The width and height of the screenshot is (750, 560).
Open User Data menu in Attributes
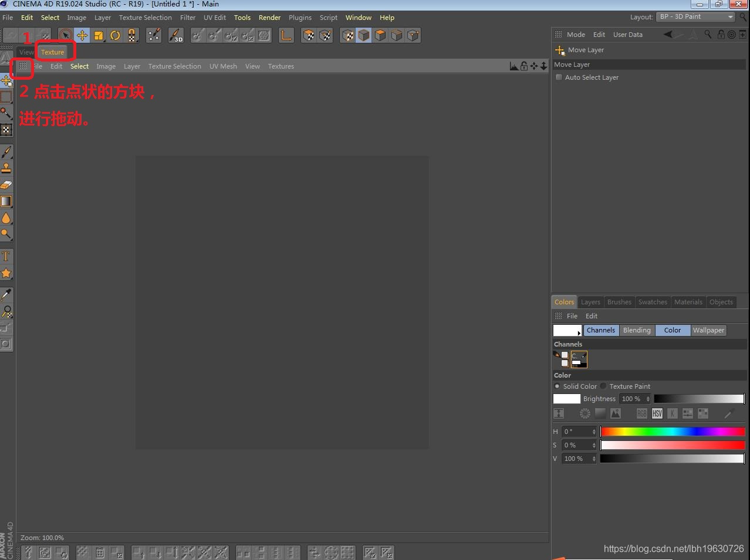pos(627,35)
